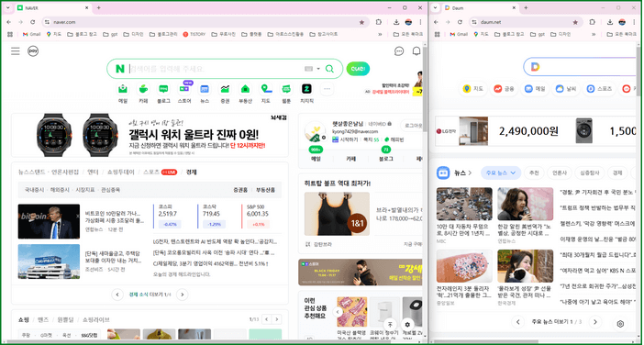The image size is (644, 345).
Task: Open Chrome apps grid in Naver bookmarks bar
Action: click(x=10, y=34)
